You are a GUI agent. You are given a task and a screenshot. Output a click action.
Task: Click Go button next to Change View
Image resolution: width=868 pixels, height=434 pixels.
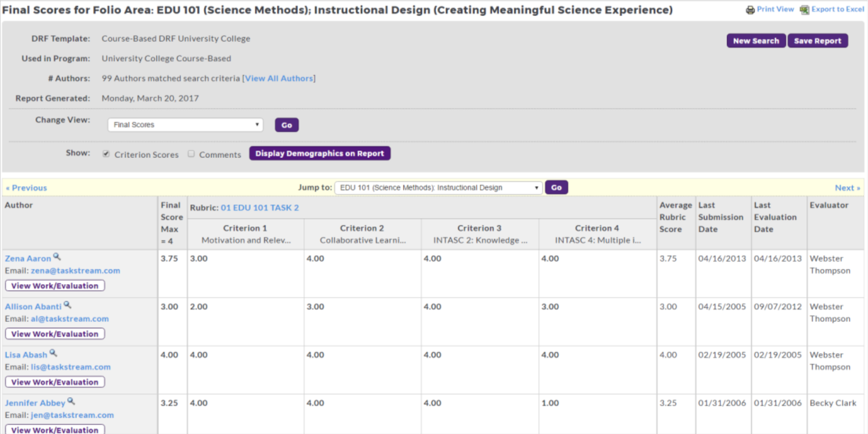click(287, 125)
